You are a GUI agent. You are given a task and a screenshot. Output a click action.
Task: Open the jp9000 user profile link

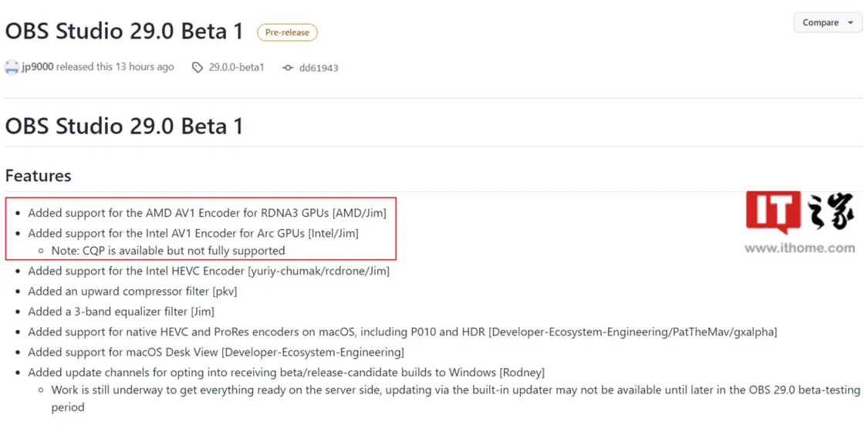(38, 67)
